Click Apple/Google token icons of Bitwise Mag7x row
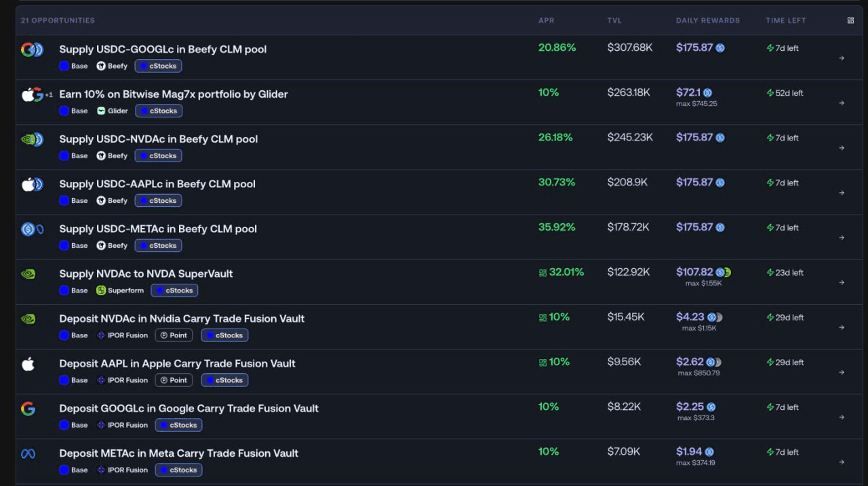This screenshot has width=868, height=486. pos(33,94)
